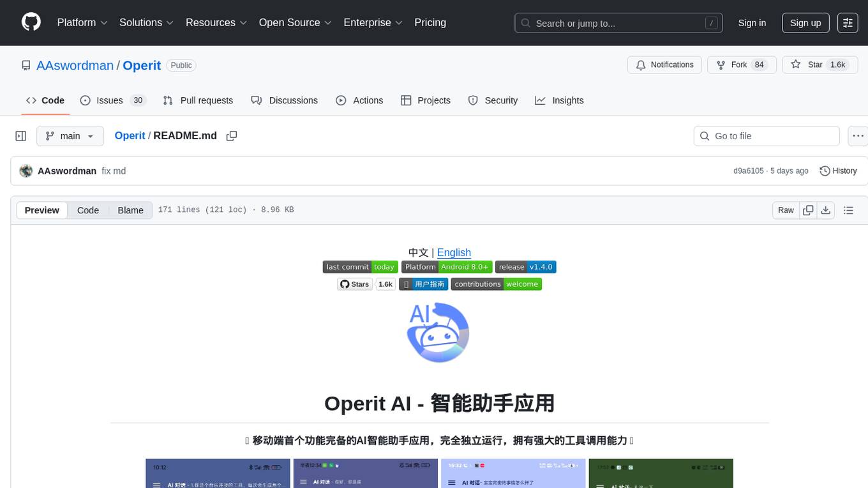The height and width of the screenshot is (488, 868).
Task: Switch README to English
Action: (x=454, y=252)
